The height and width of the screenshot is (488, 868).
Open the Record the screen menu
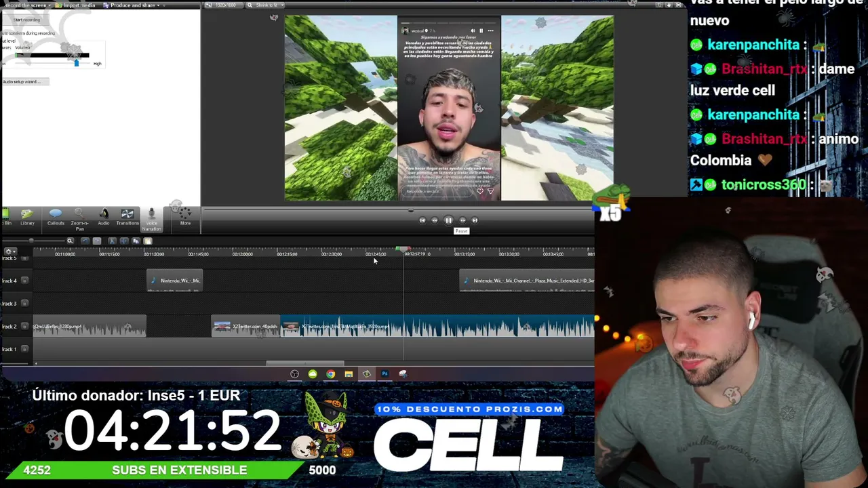coord(26,5)
